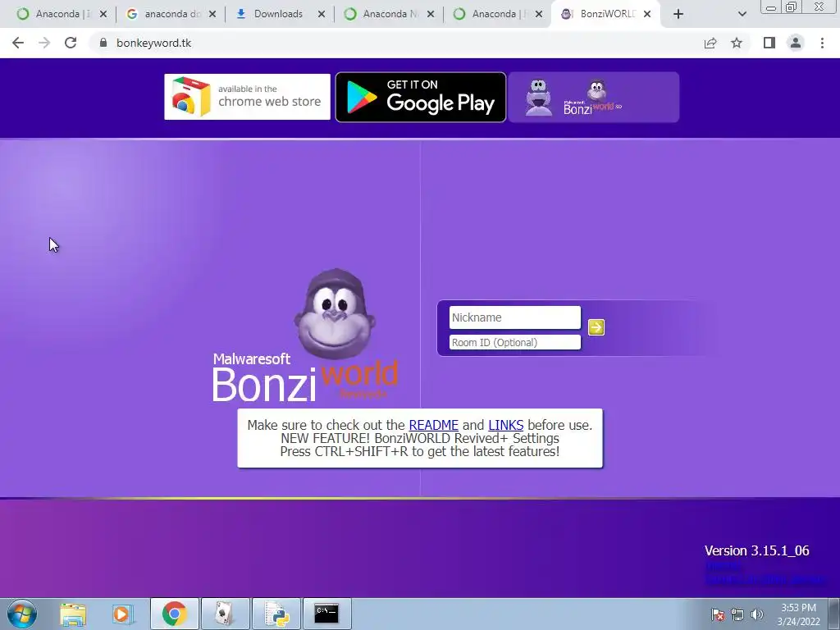
Task: Open the BonziWORLD 3D banner
Action: pyautogui.click(x=594, y=97)
